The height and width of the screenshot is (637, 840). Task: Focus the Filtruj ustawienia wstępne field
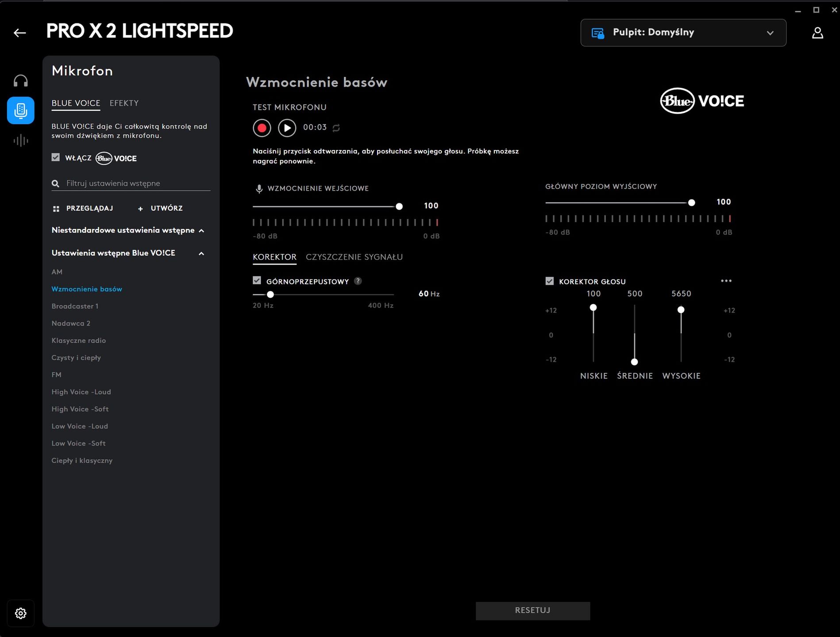(x=131, y=183)
